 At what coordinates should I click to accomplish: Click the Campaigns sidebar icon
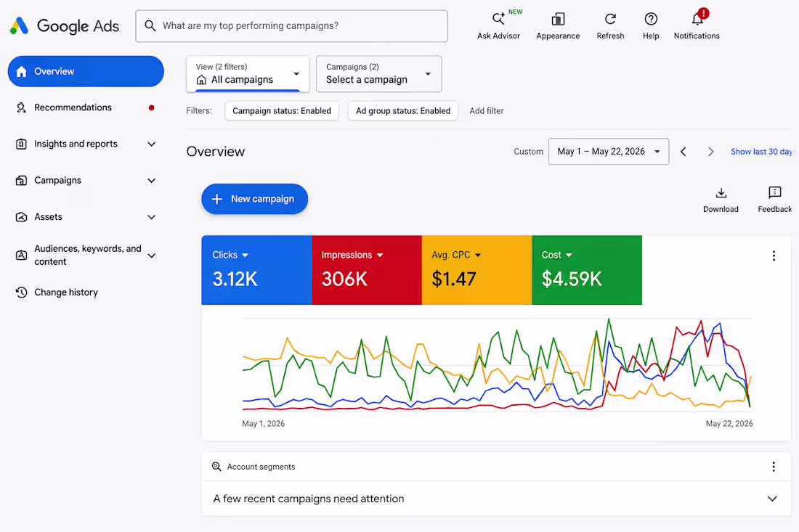(x=21, y=180)
